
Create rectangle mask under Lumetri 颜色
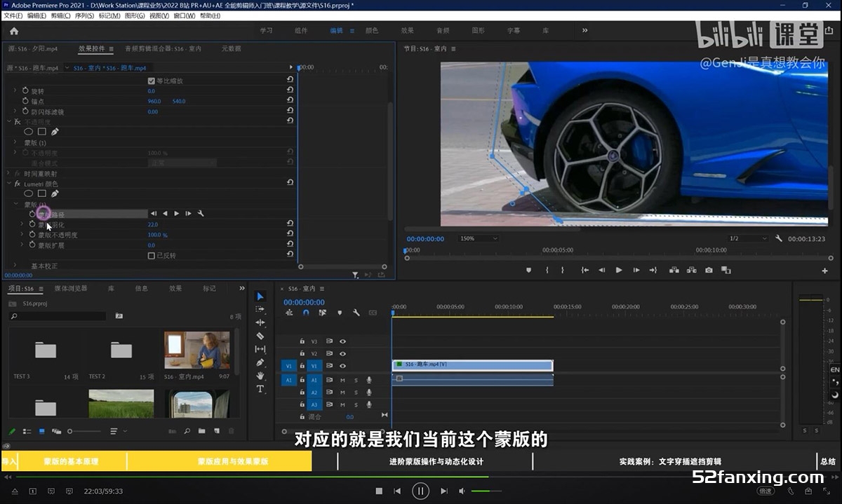pos(42,193)
